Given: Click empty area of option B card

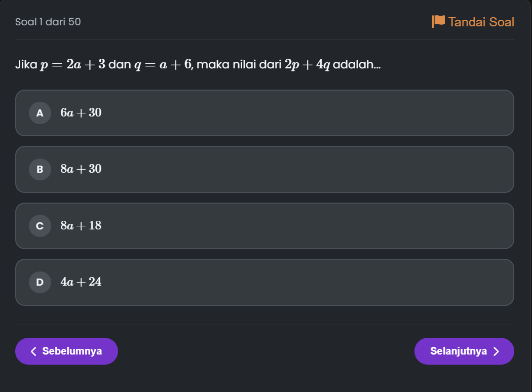Looking at the screenshot, I should tap(306, 169).
